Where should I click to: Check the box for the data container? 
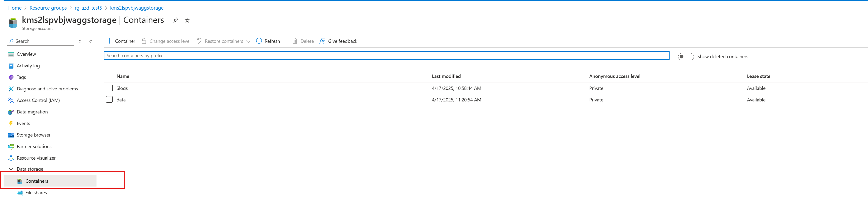109,100
